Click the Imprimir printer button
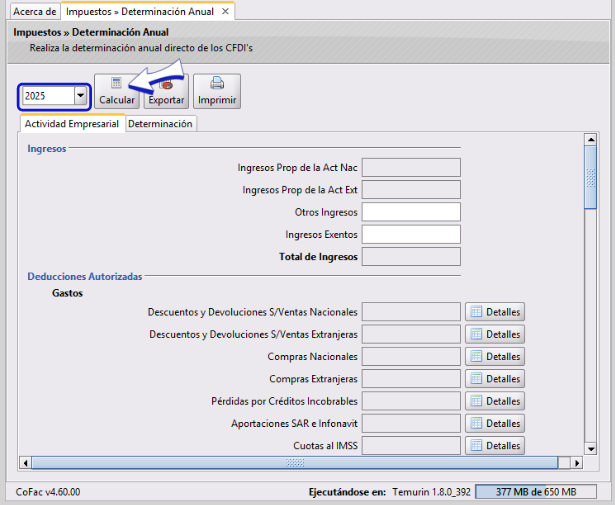The height and width of the screenshot is (505, 615). 217,91
